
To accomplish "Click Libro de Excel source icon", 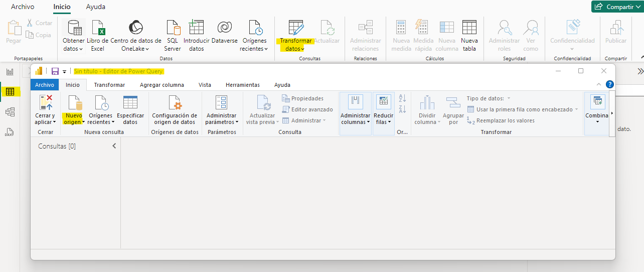I will (x=98, y=36).
